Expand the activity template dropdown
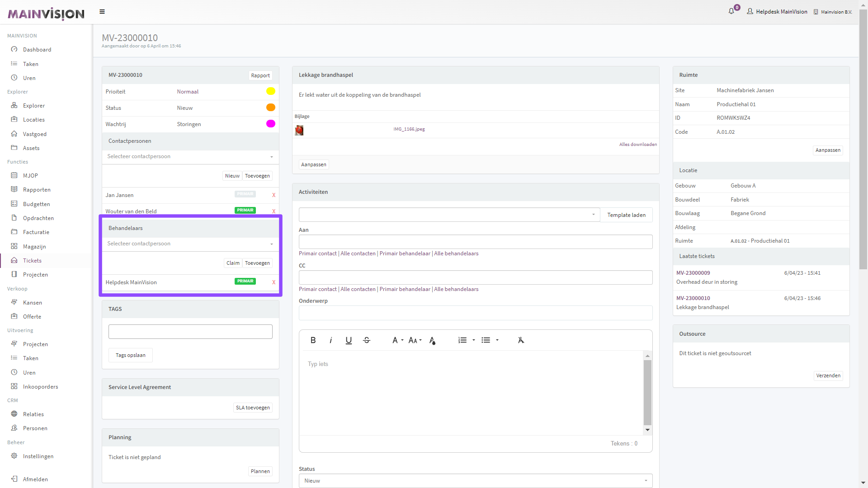This screenshot has width=868, height=488. [449, 215]
